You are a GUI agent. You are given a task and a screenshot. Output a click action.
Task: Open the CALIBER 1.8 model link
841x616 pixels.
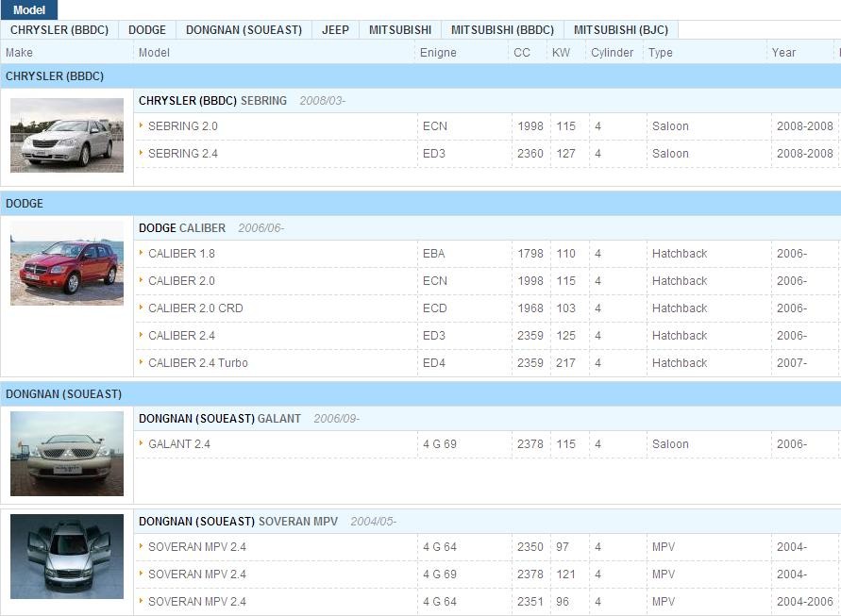[x=181, y=254]
